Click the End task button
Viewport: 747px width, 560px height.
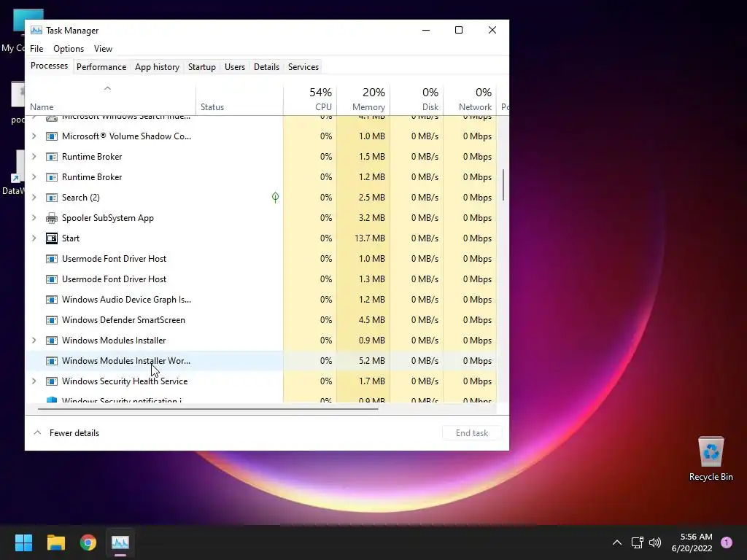472,433
